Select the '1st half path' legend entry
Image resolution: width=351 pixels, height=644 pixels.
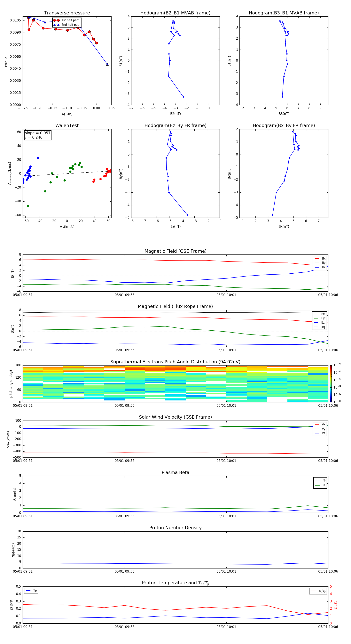coord(67,20)
